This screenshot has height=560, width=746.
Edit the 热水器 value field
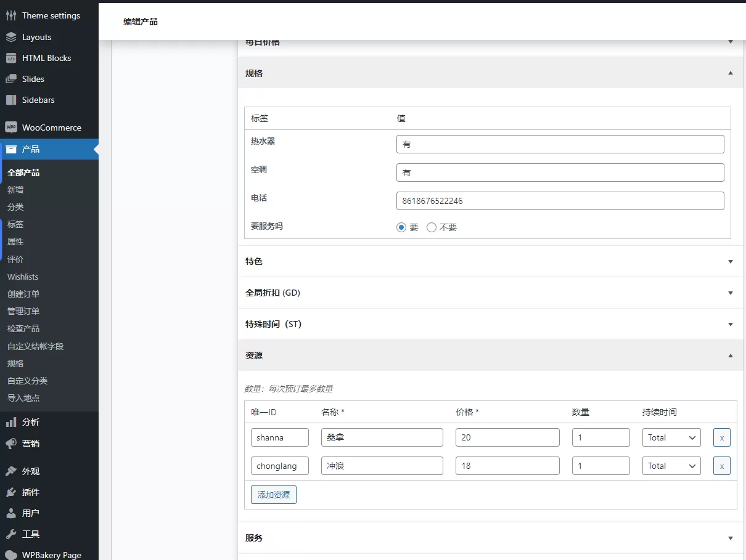560,144
